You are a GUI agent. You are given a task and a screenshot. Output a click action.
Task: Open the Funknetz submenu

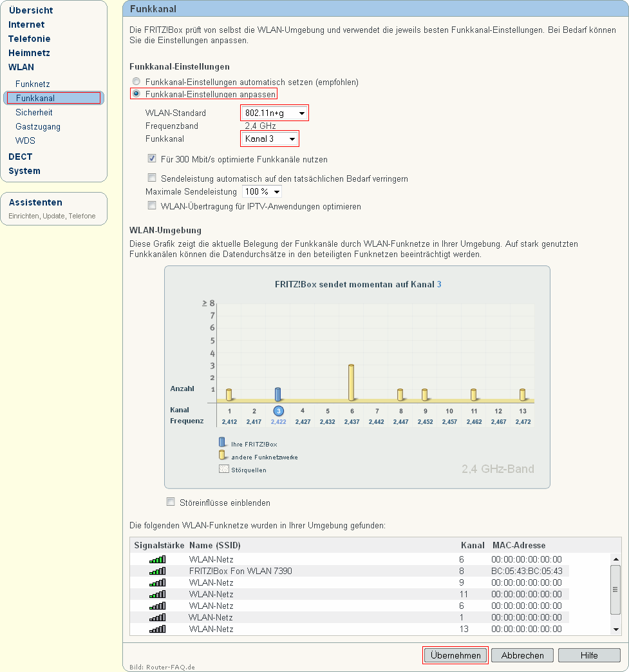tap(33, 84)
